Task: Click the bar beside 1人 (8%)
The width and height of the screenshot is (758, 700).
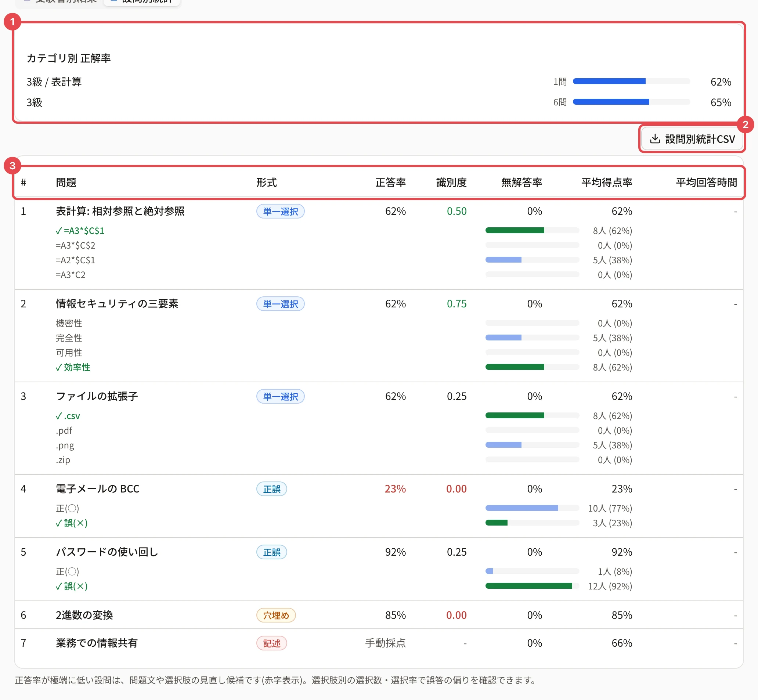Action: coord(532,571)
